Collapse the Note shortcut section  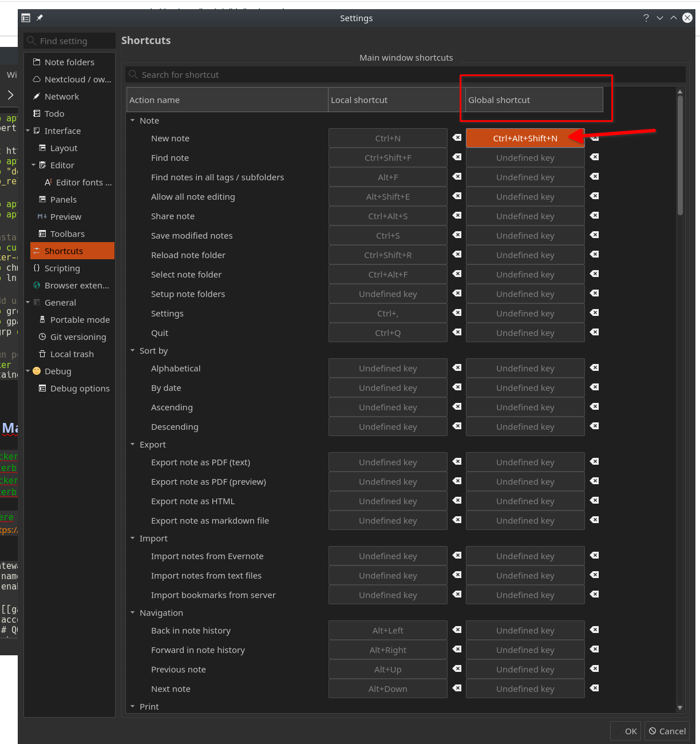tap(133, 120)
